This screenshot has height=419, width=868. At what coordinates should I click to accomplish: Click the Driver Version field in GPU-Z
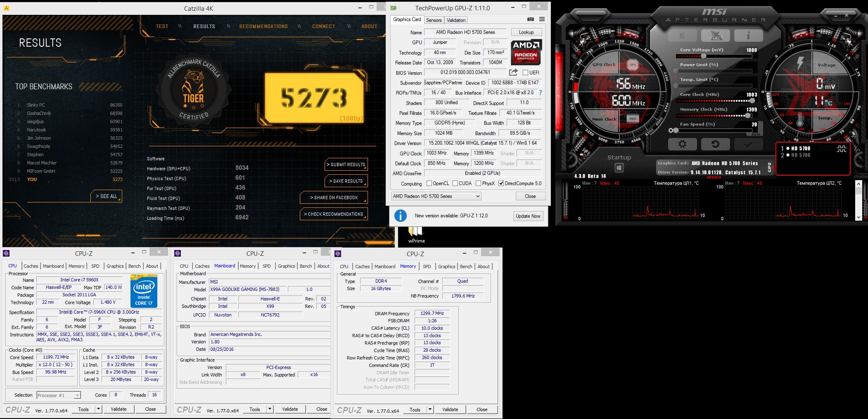[482, 143]
